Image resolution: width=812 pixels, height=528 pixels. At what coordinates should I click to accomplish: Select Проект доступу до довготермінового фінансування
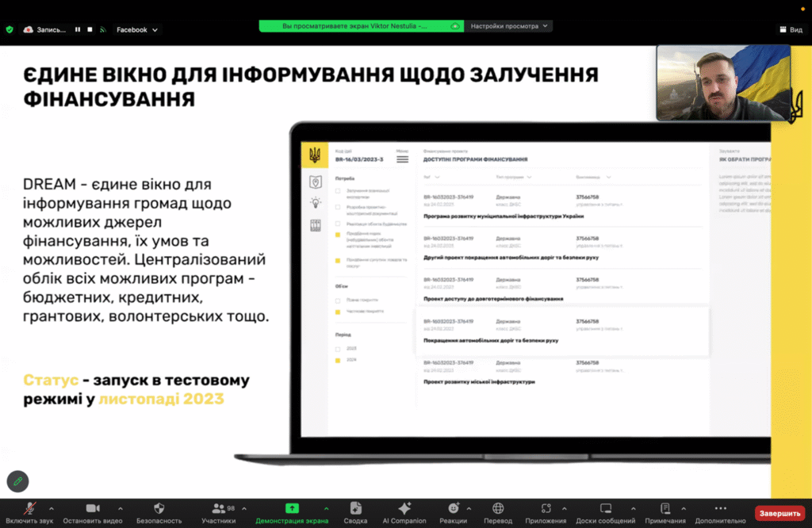tap(493, 299)
